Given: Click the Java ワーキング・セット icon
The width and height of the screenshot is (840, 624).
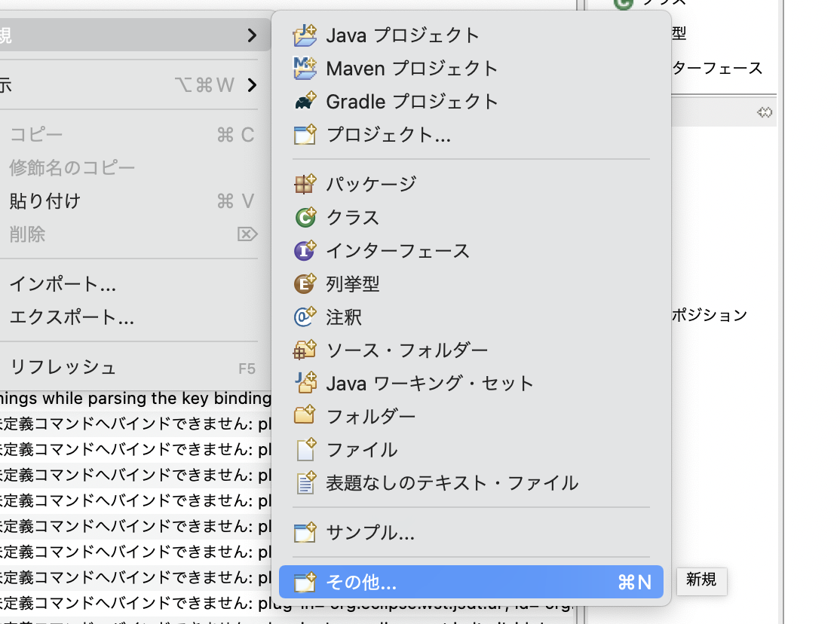Looking at the screenshot, I should point(306,383).
